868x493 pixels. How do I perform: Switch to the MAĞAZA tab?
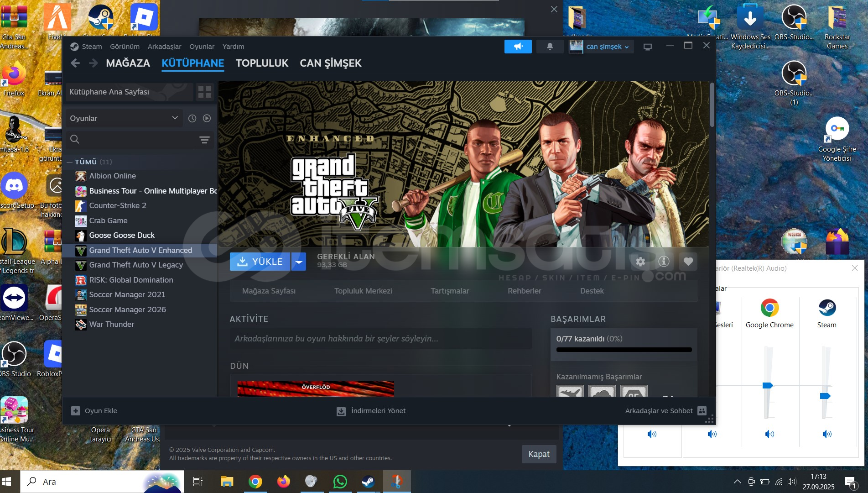[128, 63]
